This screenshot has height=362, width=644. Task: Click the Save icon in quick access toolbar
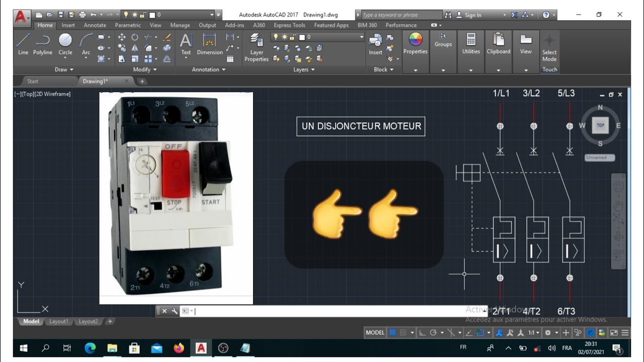pyautogui.click(x=60, y=15)
